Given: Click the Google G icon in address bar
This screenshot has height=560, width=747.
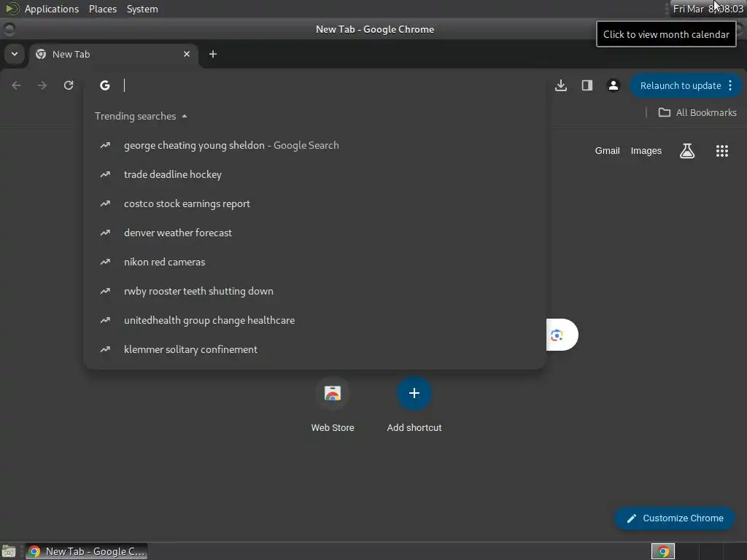Looking at the screenshot, I should pyautogui.click(x=105, y=85).
